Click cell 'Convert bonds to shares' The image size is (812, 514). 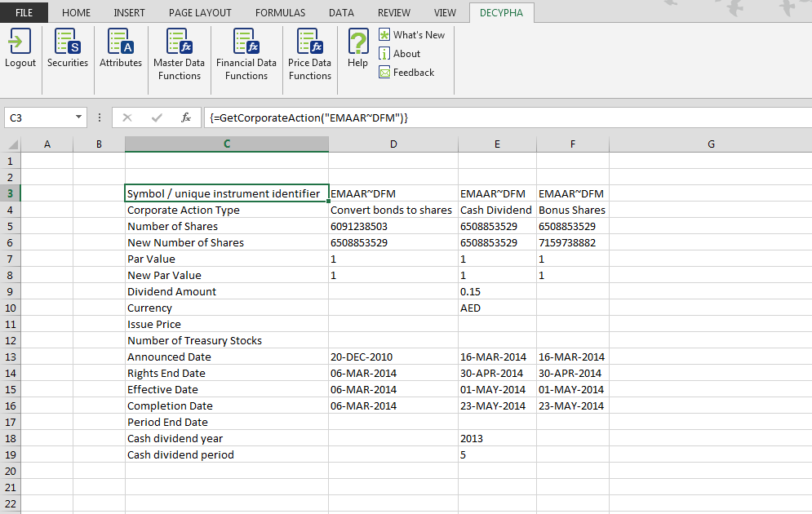click(x=393, y=210)
